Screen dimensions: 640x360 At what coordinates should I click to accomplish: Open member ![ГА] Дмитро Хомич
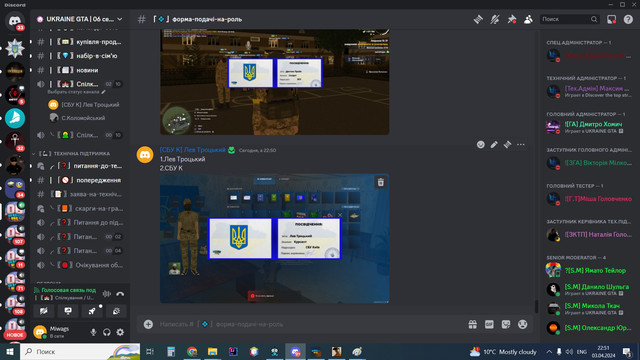pos(589,127)
